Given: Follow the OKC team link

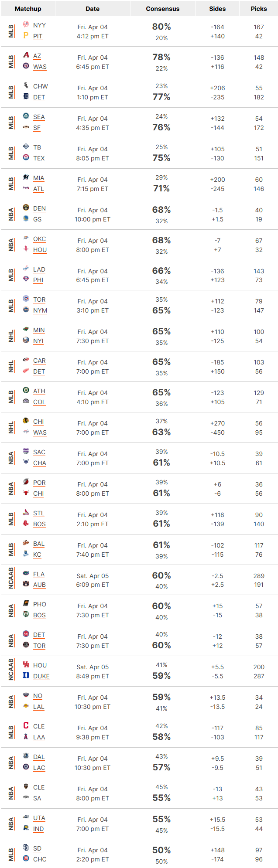Looking at the screenshot, I should tap(40, 239).
